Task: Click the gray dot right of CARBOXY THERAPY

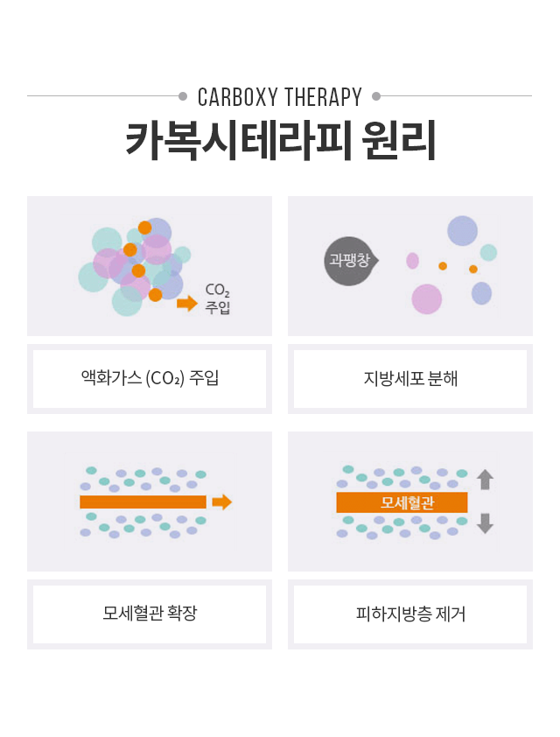Action: [376, 96]
